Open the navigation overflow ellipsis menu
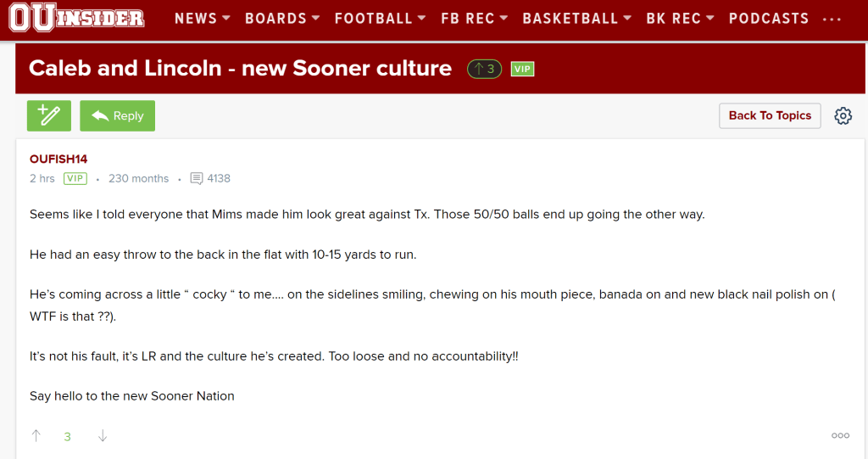 pos(832,19)
